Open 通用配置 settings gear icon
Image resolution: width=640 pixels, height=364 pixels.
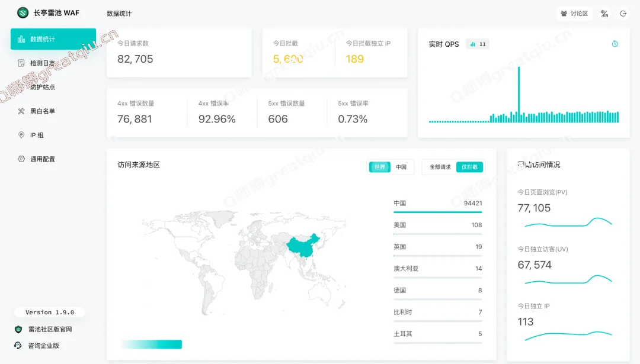21,159
